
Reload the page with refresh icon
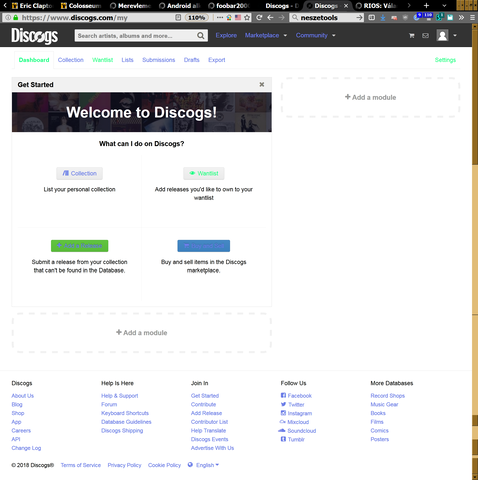pyautogui.click(x=259, y=18)
